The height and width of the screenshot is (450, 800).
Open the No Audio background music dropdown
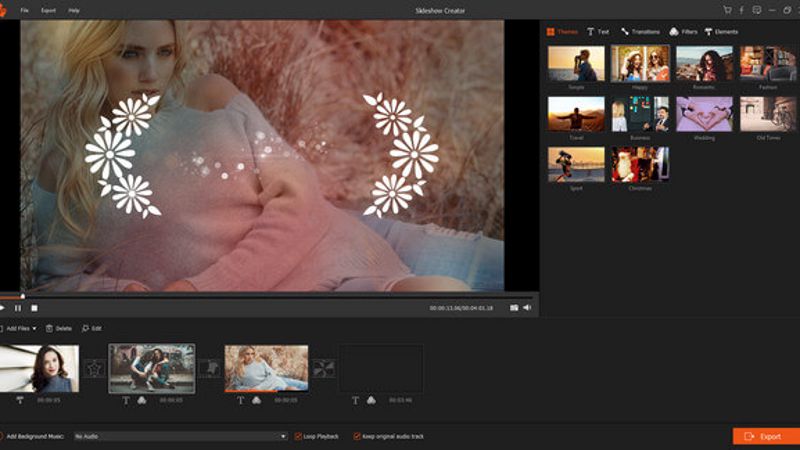[x=181, y=436]
